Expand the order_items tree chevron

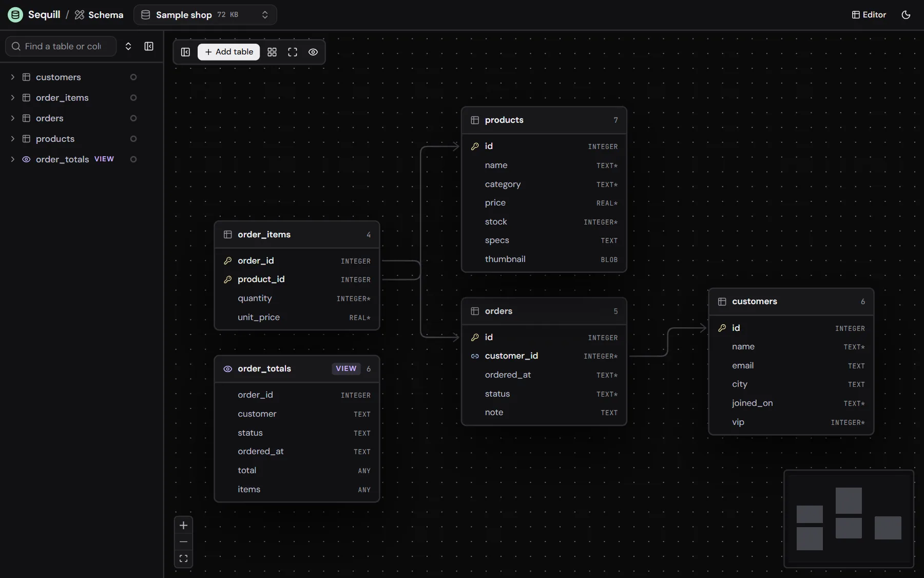click(13, 98)
